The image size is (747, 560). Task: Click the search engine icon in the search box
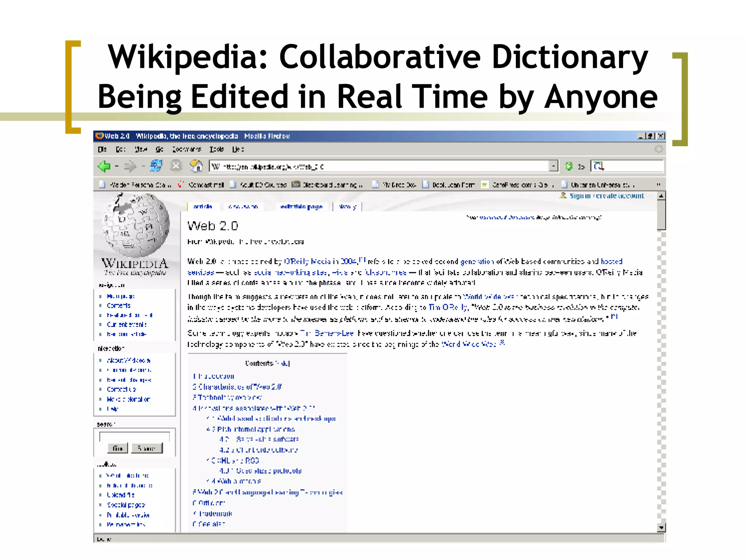tap(599, 166)
